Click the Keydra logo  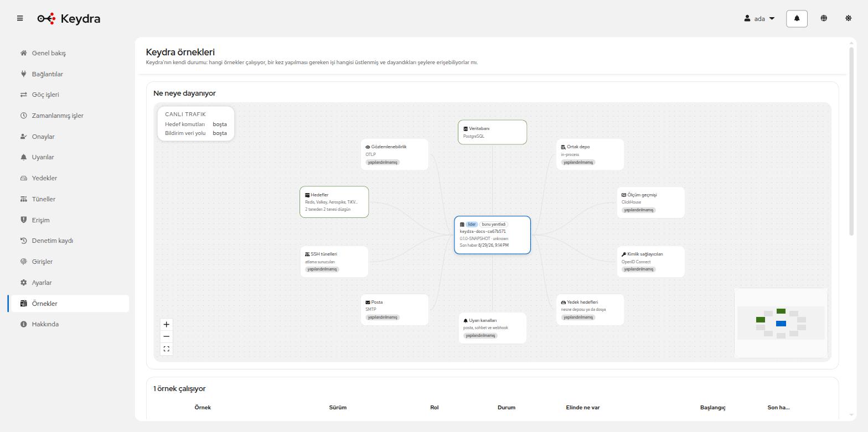coord(69,18)
